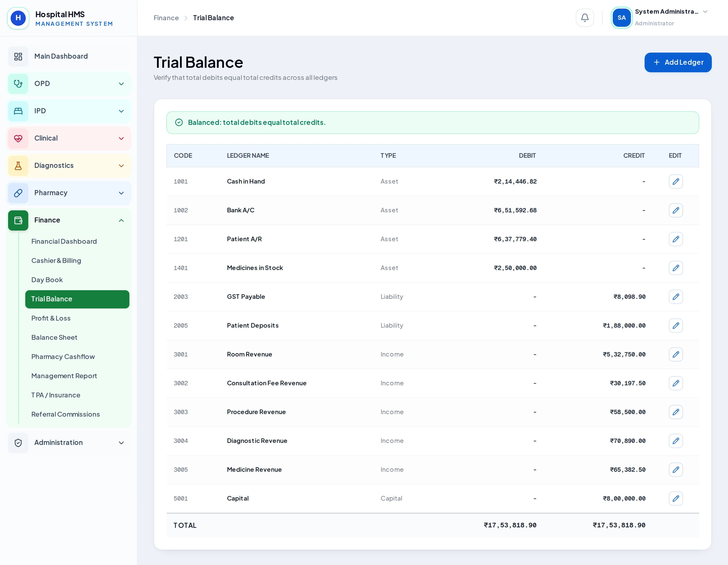Edit the GST Payable ledger
The height and width of the screenshot is (565, 728).
pos(676,297)
